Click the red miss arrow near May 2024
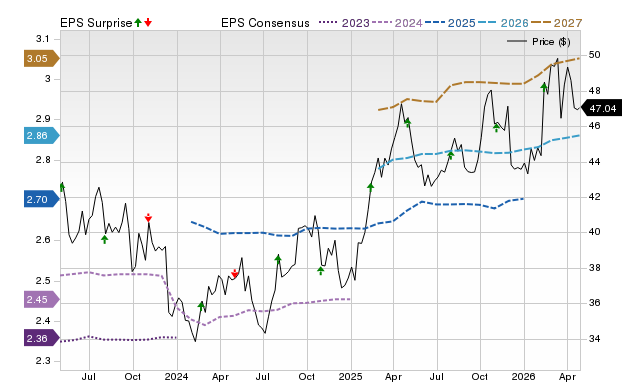Screen dimensions: 640x382 pyautogui.click(x=235, y=273)
